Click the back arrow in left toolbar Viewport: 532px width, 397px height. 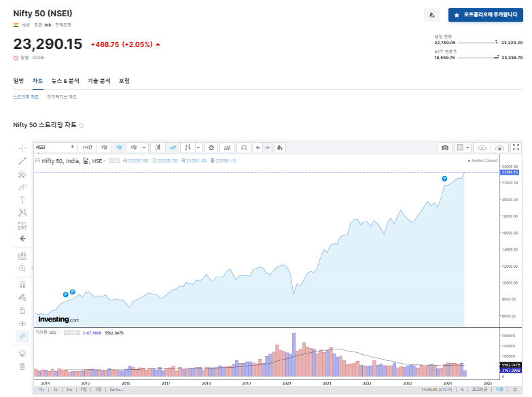click(x=22, y=239)
